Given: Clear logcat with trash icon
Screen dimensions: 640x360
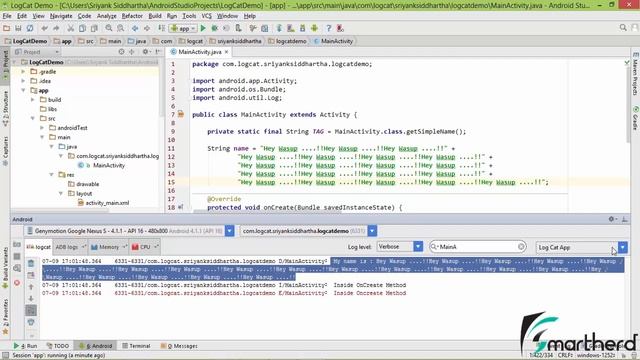Looking at the screenshot, I should pos(31,263).
